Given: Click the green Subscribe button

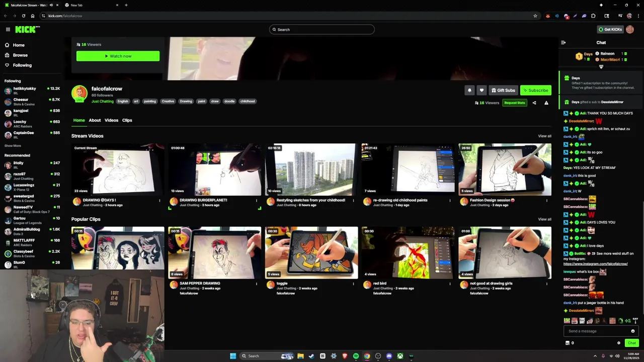Looking at the screenshot, I should 535,90.
